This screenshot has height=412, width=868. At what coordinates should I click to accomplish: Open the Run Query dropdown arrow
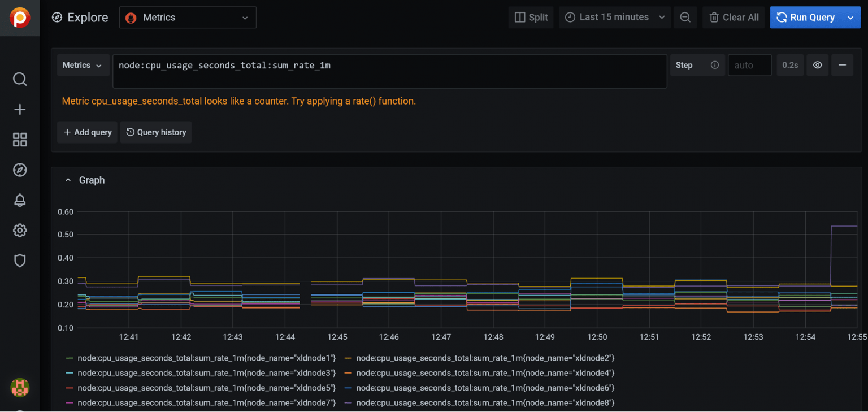pyautogui.click(x=850, y=17)
